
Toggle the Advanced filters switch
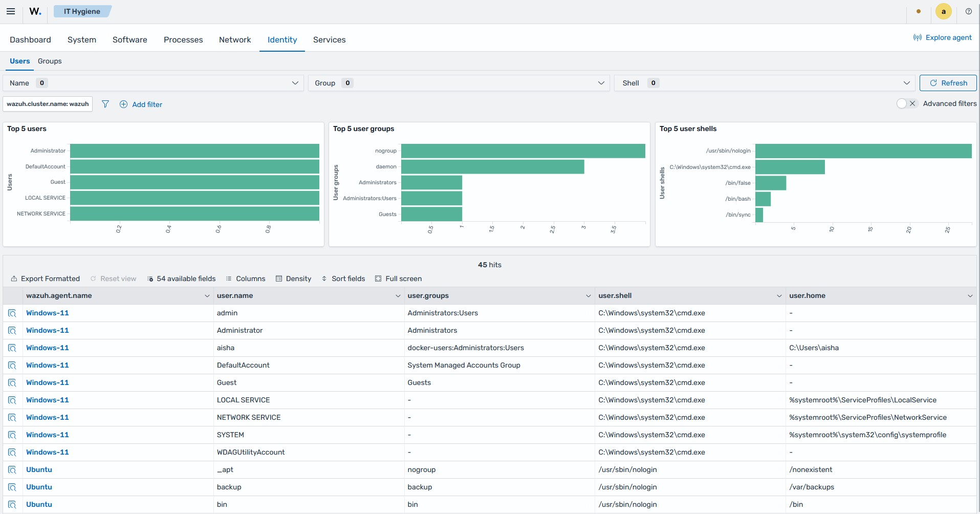coord(907,103)
